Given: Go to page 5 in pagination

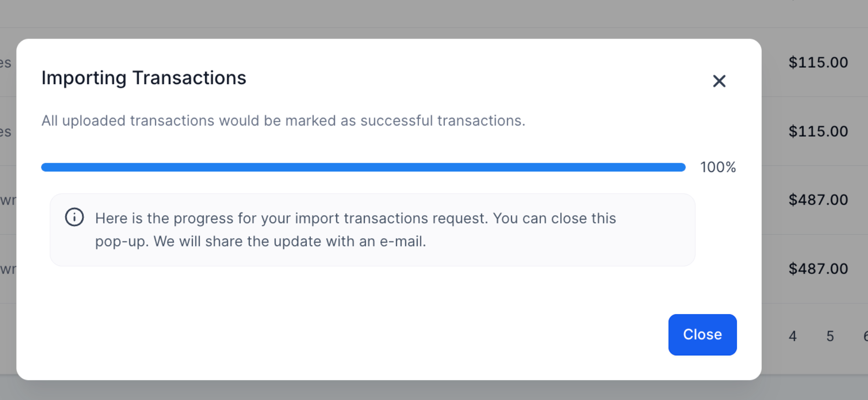Looking at the screenshot, I should click(830, 336).
